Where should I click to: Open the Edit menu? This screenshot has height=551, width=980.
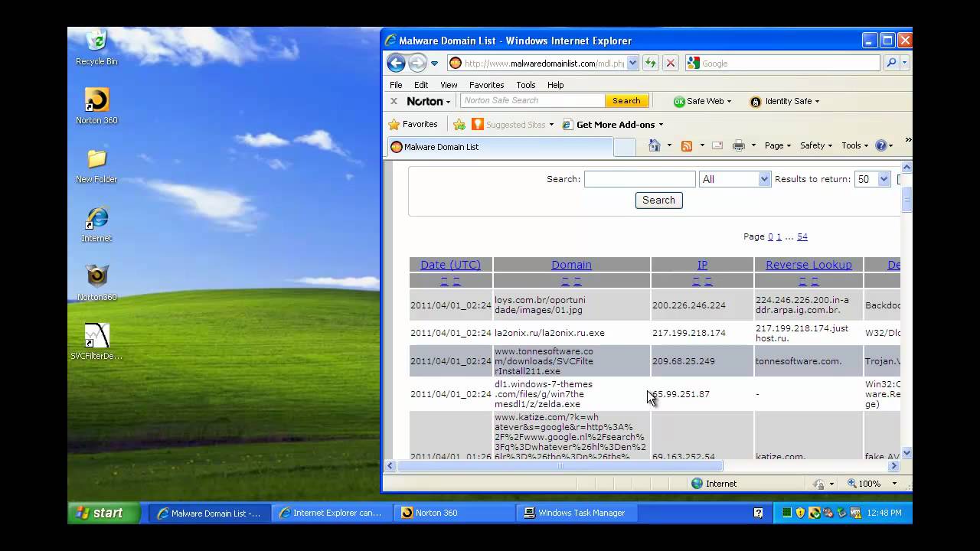click(421, 85)
